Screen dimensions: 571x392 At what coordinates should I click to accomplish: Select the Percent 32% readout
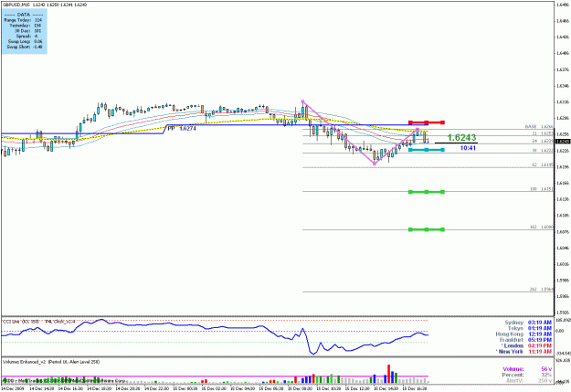[527, 375]
